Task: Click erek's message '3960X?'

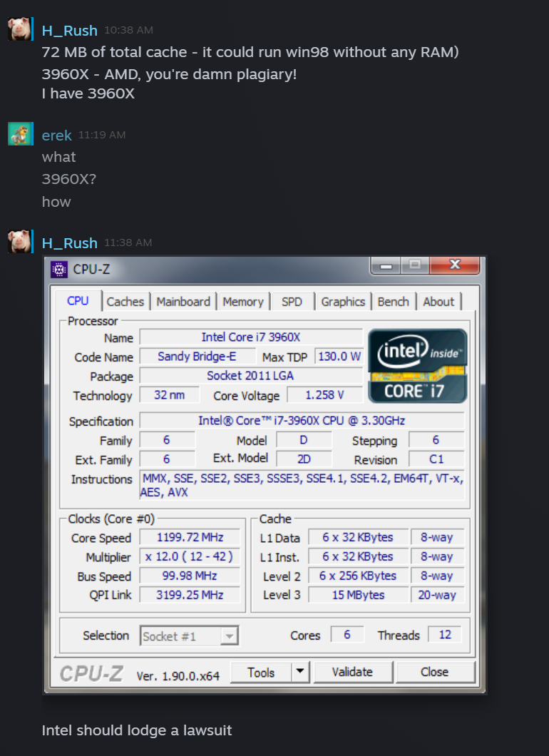Action: pyautogui.click(x=69, y=179)
